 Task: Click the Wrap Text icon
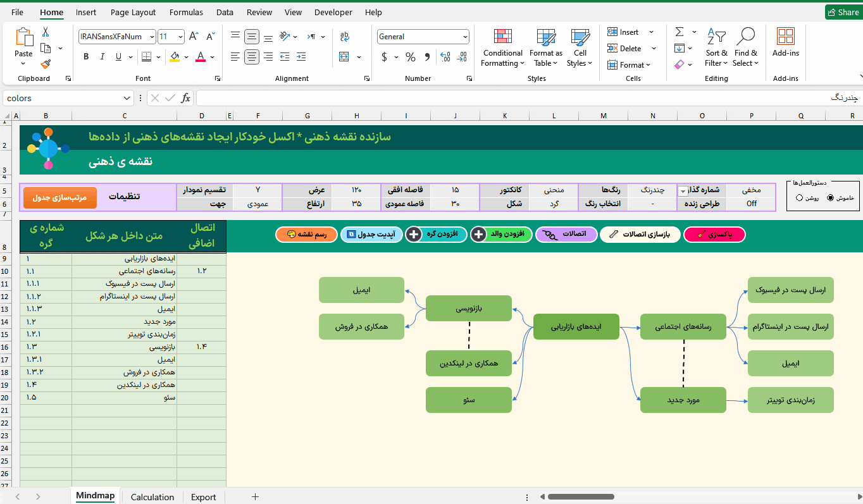[345, 37]
